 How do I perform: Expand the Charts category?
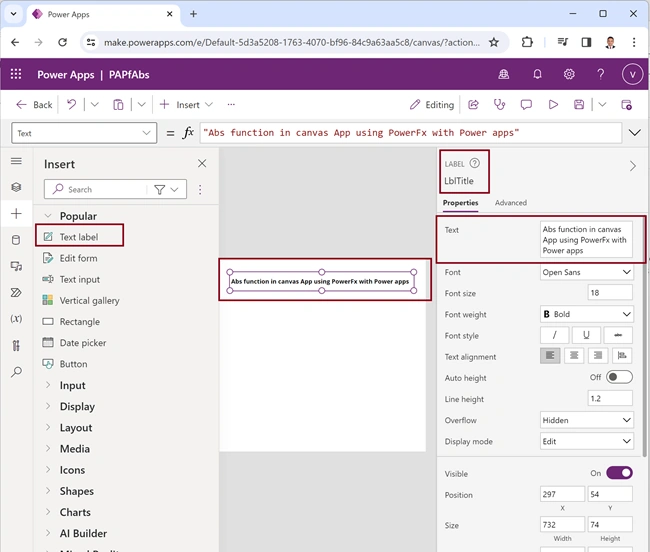48,512
